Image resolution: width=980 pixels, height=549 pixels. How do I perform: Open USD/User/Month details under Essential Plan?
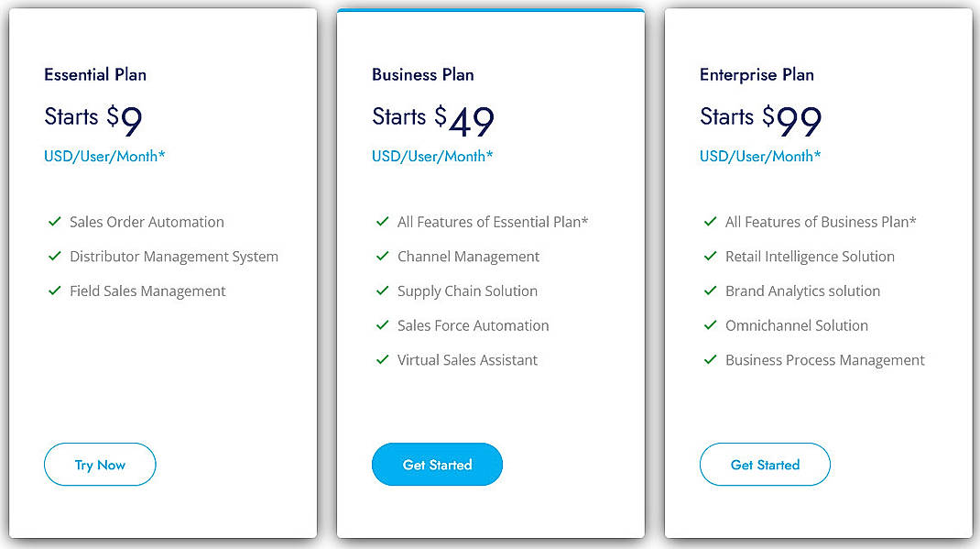pyautogui.click(x=104, y=156)
